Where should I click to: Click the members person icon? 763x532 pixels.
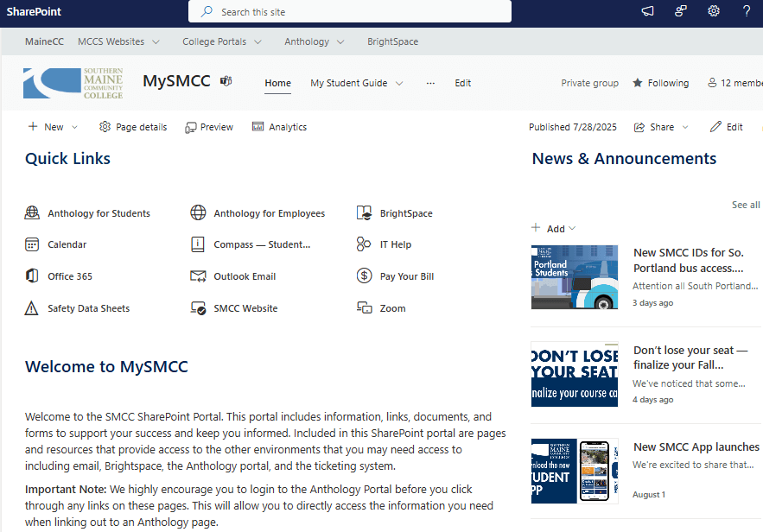click(x=712, y=83)
